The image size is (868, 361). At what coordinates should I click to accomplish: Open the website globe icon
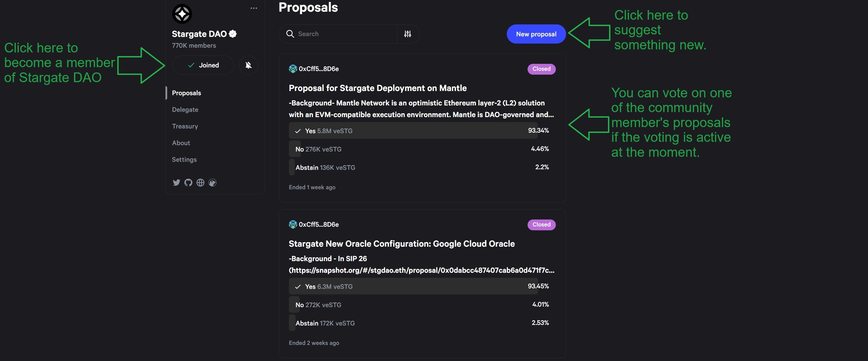pos(200,183)
